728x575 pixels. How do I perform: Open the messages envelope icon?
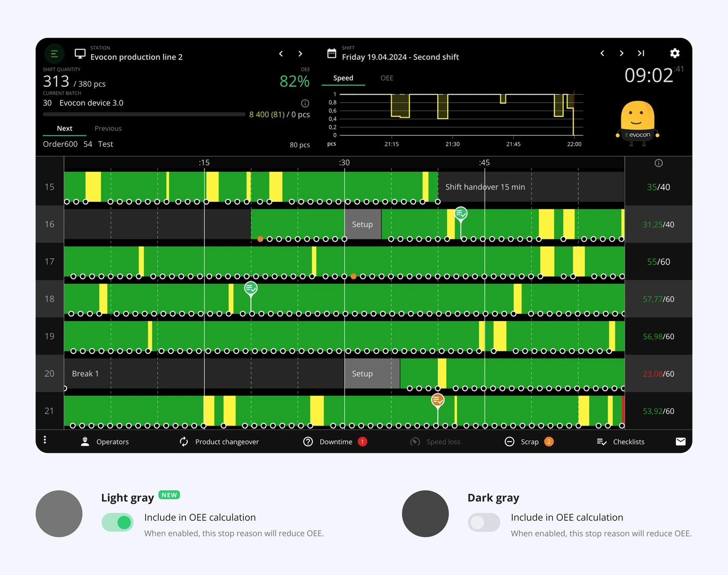tap(681, 442)
